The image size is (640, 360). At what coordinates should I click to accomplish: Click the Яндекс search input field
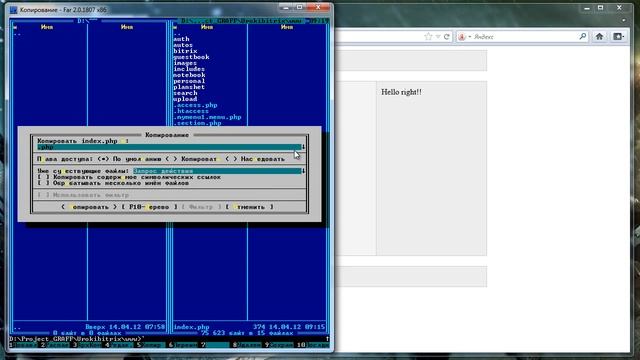(x=525, y=37)
